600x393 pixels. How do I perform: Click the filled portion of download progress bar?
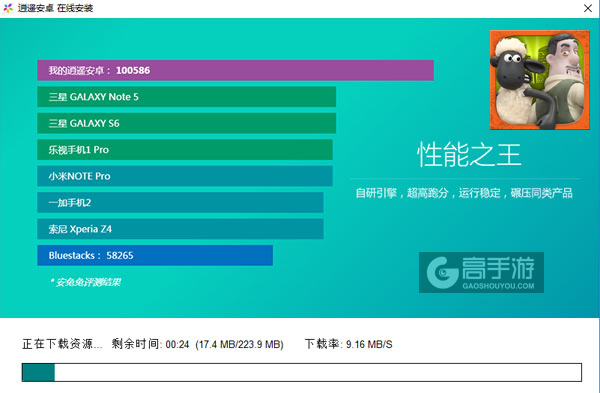(38, 372)
